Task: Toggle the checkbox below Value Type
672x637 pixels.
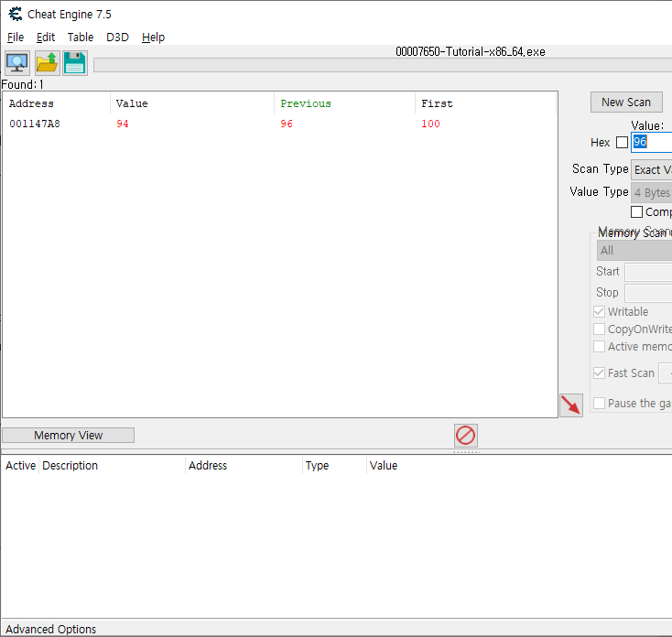Action: coord(636,212)
